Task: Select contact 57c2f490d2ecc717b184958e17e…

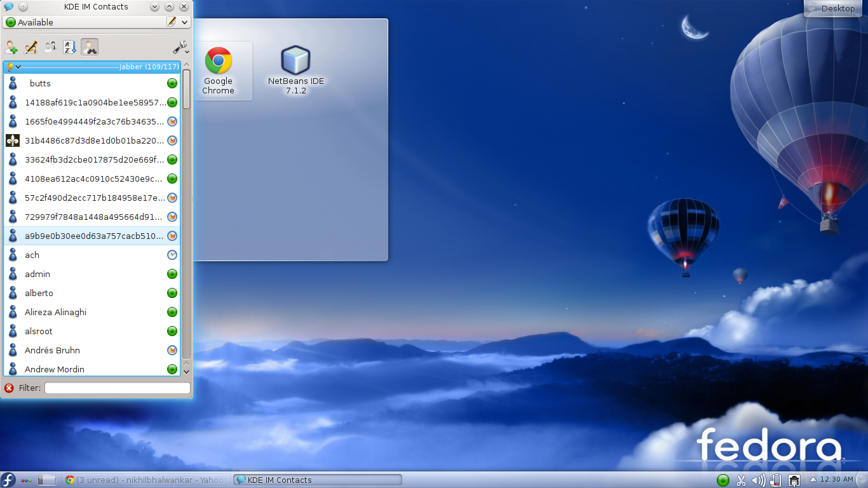Action: click(92, 198)
